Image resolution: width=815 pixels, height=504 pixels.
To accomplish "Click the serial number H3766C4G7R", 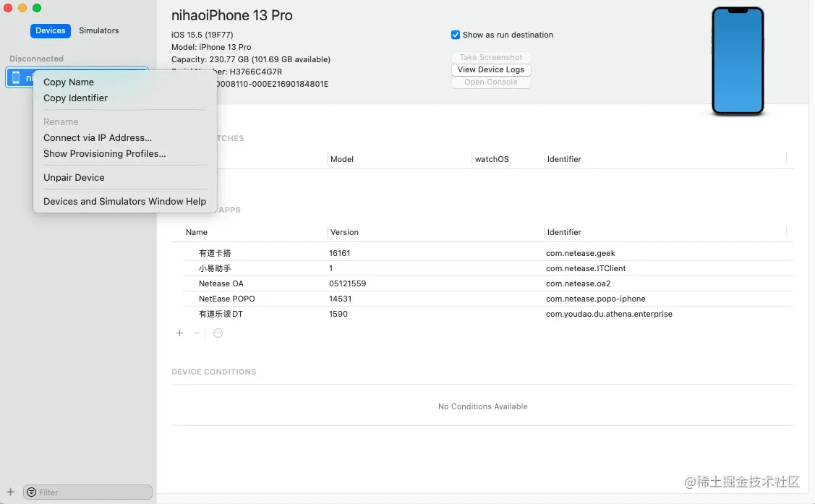I will coord(256,72).
